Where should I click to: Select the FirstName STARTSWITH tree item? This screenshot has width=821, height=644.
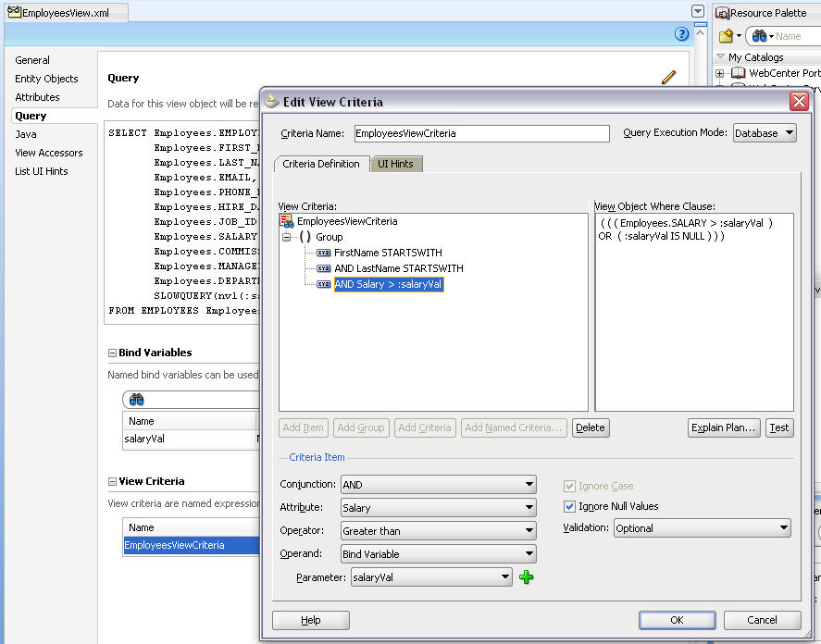[388, 253]
